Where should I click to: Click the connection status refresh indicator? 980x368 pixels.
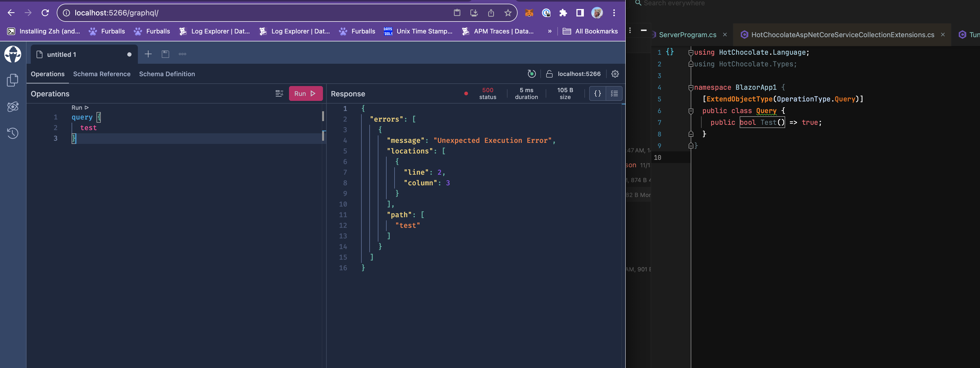click(531, 74)
